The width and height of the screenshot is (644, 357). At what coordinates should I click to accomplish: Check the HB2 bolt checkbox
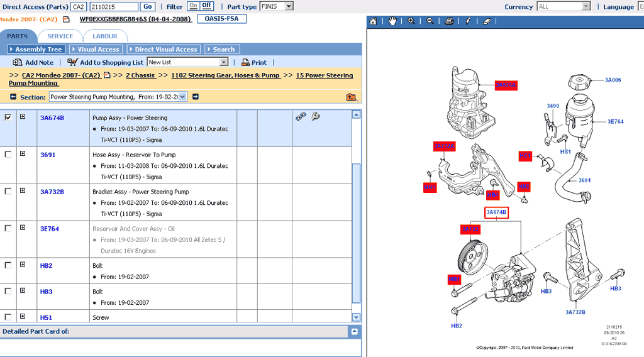pyautogui.click(x=8, y=265)
